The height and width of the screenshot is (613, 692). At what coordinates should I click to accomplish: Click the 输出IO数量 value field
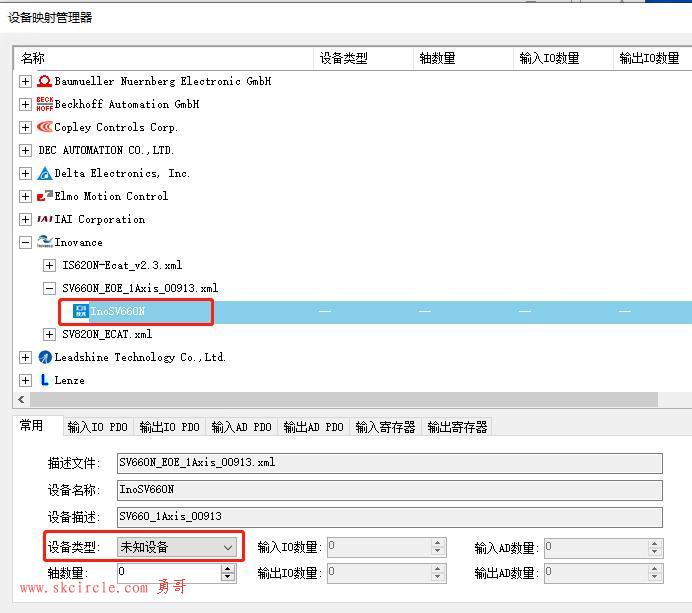379,573
